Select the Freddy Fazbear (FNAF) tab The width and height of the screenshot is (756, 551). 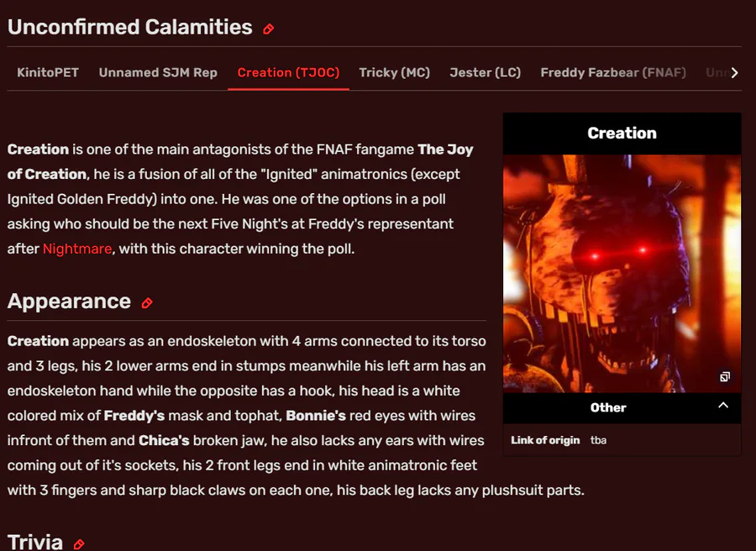(x=613, y=72)
